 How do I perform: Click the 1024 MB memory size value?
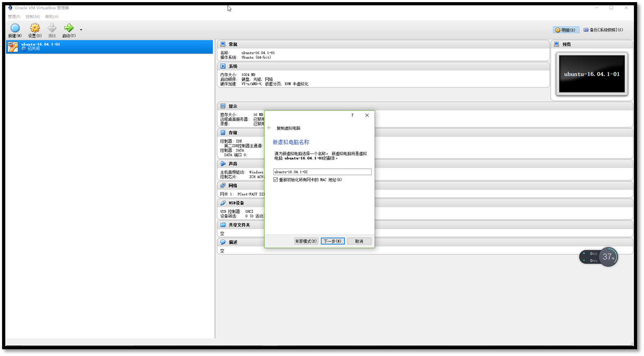[x=248, y=75]
